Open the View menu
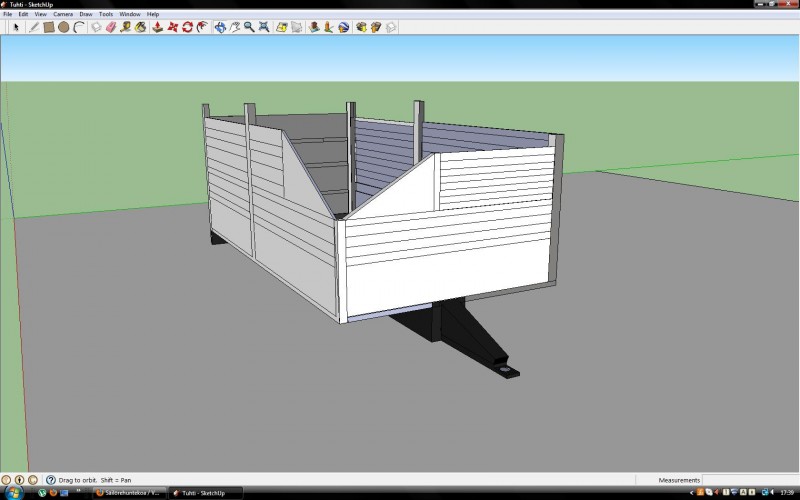Screen dimensions: 800x500 pyautogui.click(x=40, y=14)
